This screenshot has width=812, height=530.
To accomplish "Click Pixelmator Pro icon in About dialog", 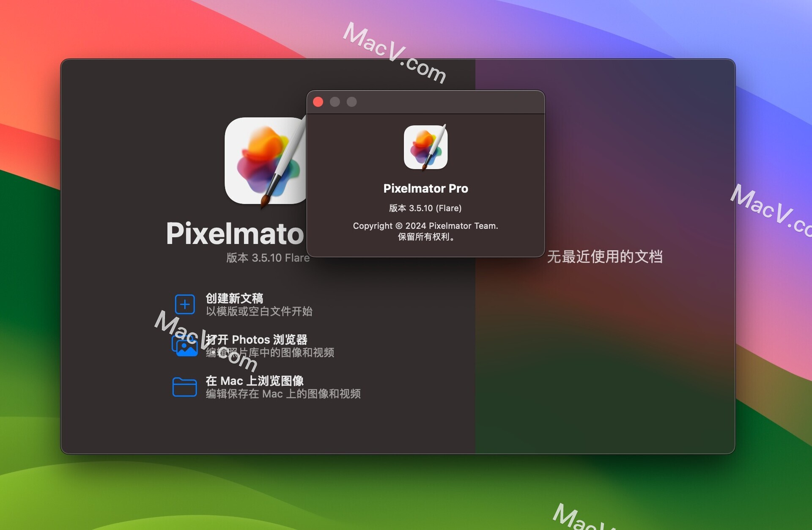I will pos(425,147).
